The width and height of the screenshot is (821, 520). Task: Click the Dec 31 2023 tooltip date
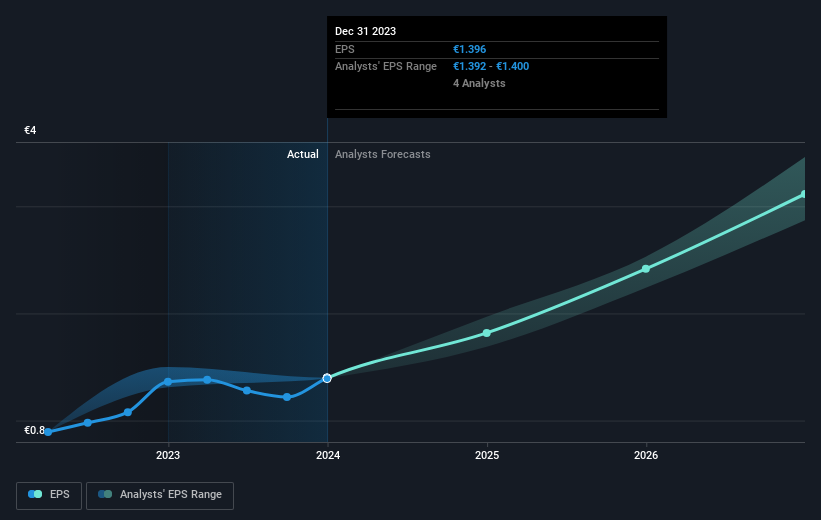(x=365, y=31)
